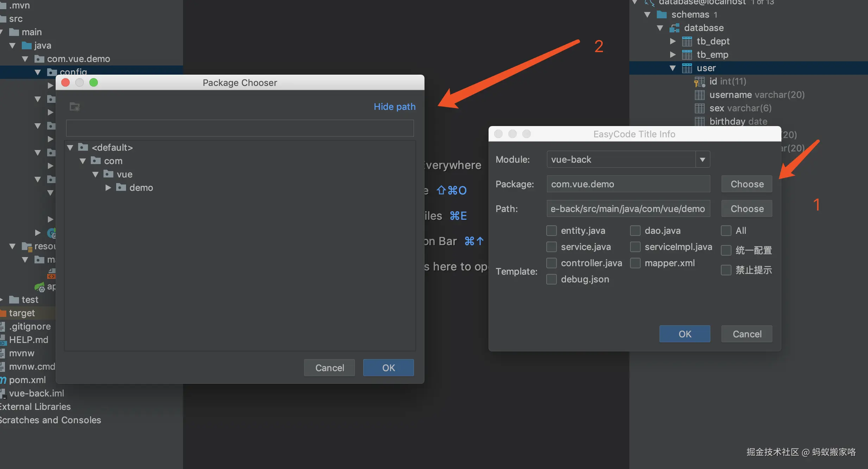
Task: Expand the demo package node
Action: 108,188
